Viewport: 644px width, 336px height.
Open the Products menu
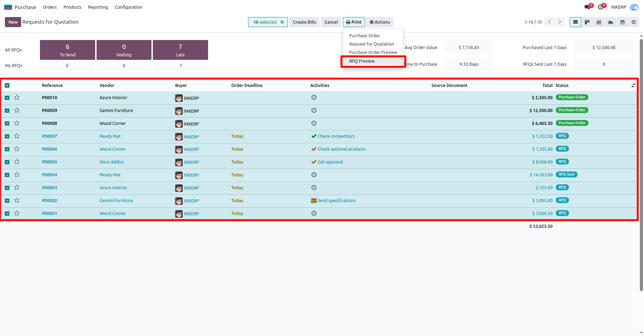(72, 7)
